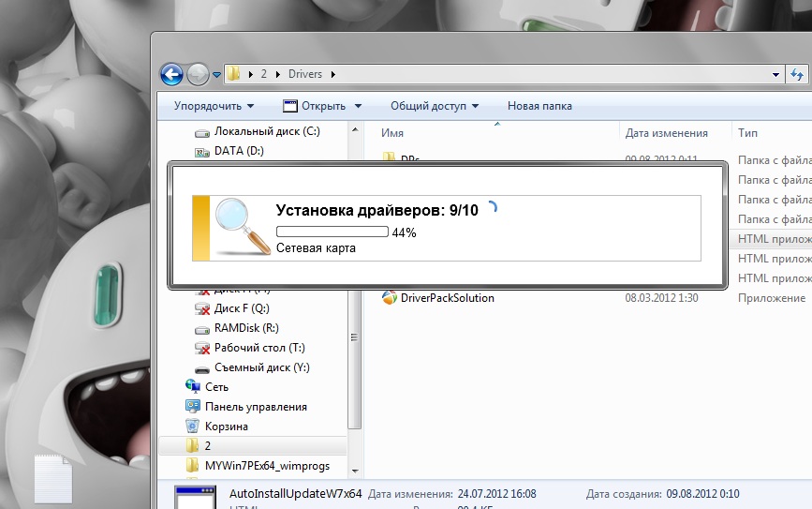
Task: Click the refresh icon beside address bar
Action: pyautogui.click(x=798, y=74)
